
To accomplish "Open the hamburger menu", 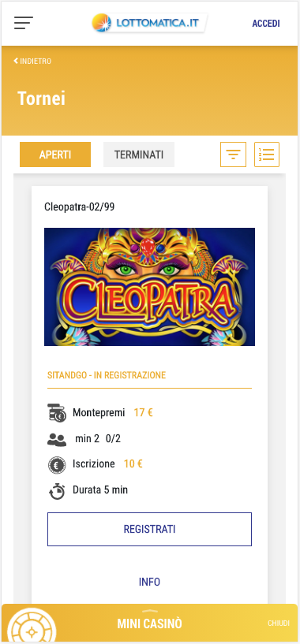I will (24, 23).
